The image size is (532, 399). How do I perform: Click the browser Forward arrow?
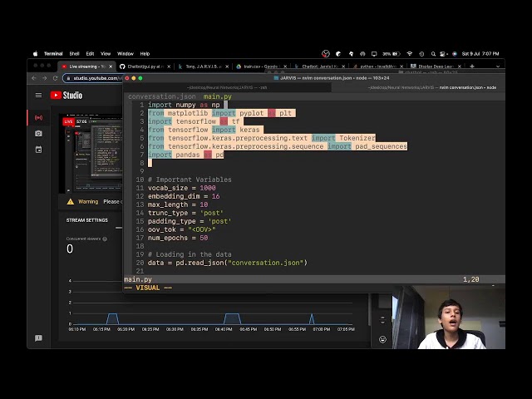click(44, 78)
